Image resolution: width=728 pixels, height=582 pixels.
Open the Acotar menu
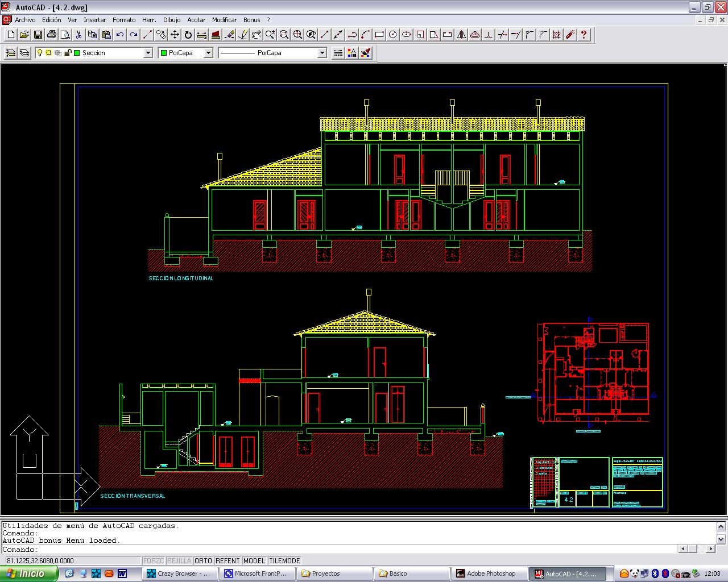click(x=196, y=20)
